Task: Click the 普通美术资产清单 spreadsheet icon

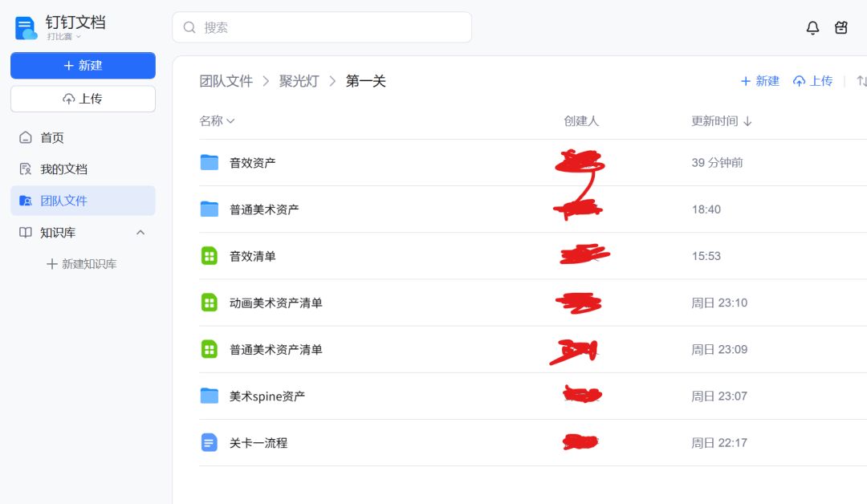Action: click(x=209, y=349)
